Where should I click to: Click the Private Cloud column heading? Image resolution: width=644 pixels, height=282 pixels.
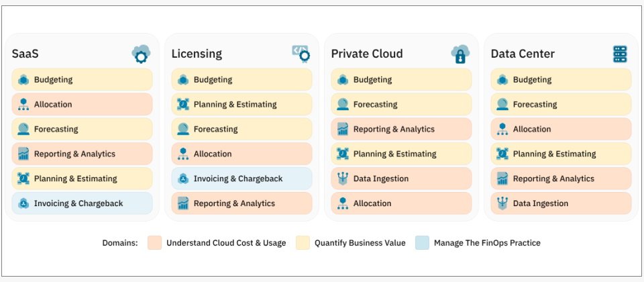(367, 54)
